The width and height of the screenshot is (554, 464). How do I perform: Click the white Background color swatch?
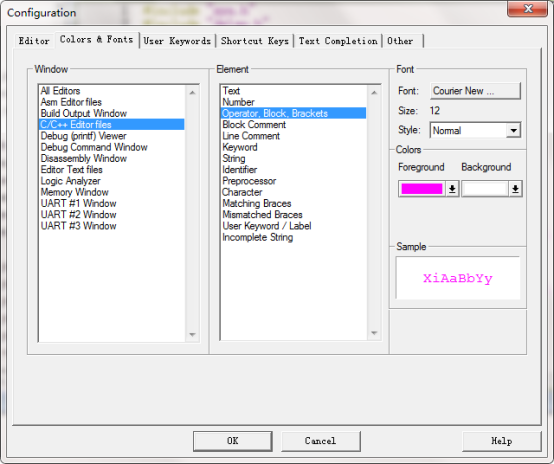point(485,189)
